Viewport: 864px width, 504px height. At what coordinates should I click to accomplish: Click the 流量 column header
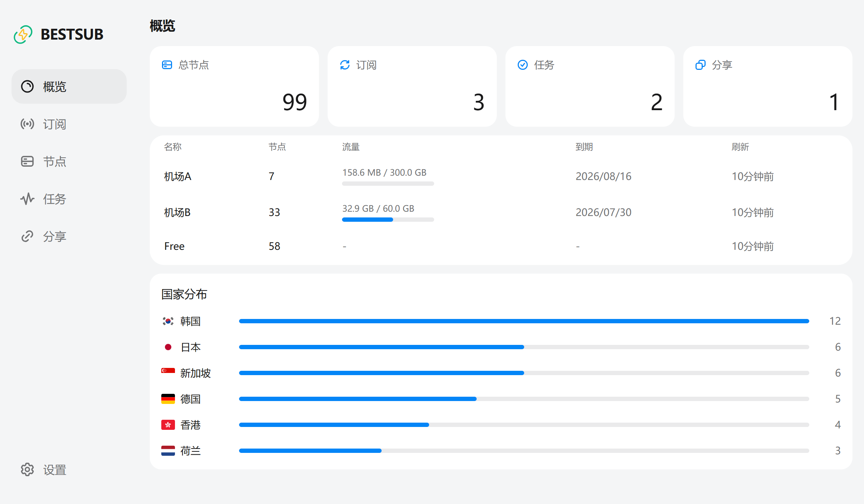pos(351,147)
